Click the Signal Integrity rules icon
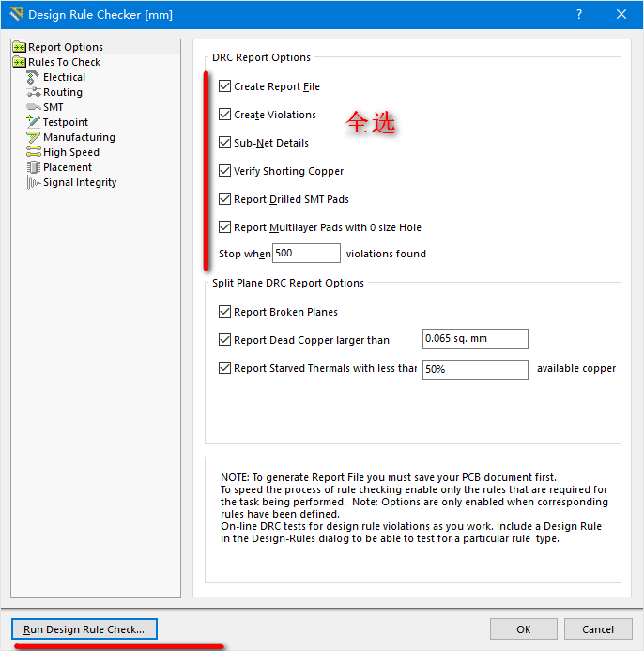The image size is (644, 651). pos(34,182)
